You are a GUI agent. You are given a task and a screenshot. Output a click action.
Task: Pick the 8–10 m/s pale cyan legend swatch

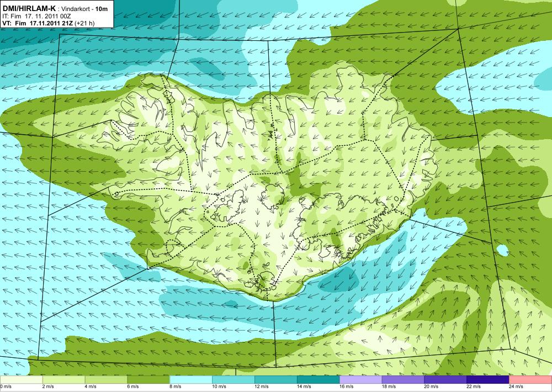tap(191, 380)
